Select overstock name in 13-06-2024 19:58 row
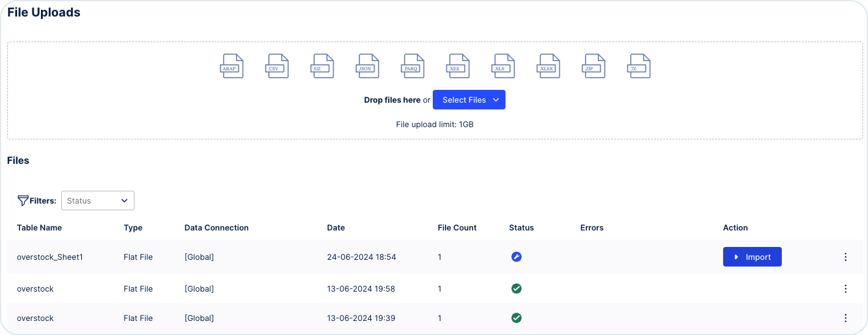Screen dimensions: 868x335 click(35, 289)
